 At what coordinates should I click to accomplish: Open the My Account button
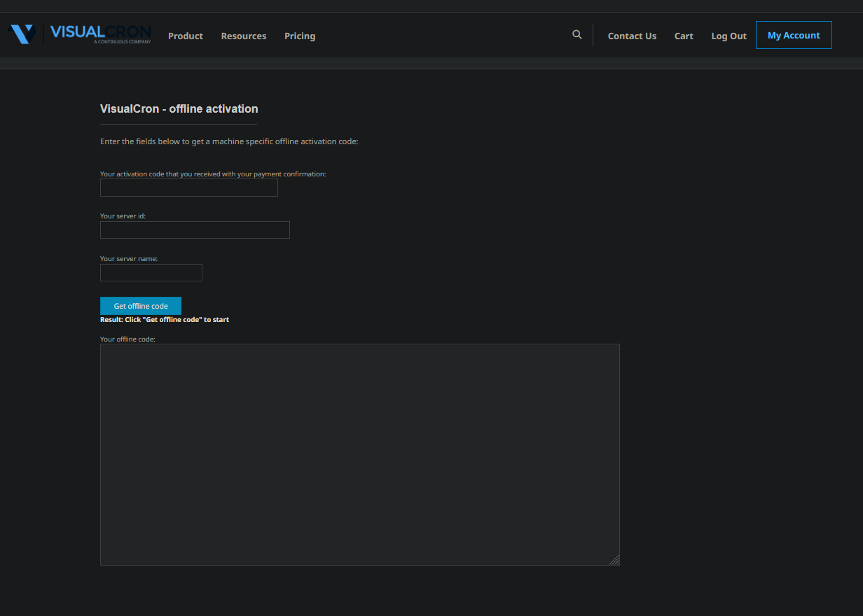pyautogui.click(x=794, y=35)
